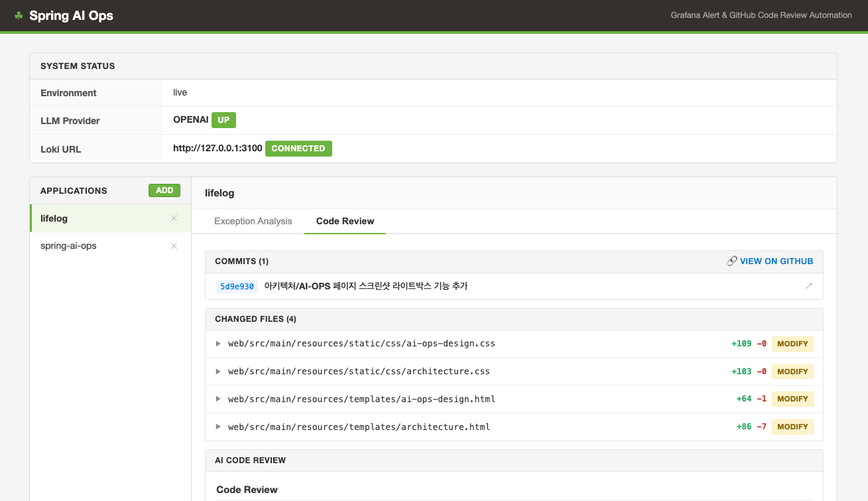Open the VIEW ON GITHUB link
The width and height of the screenshot is (868, 501).
point(776,261)
